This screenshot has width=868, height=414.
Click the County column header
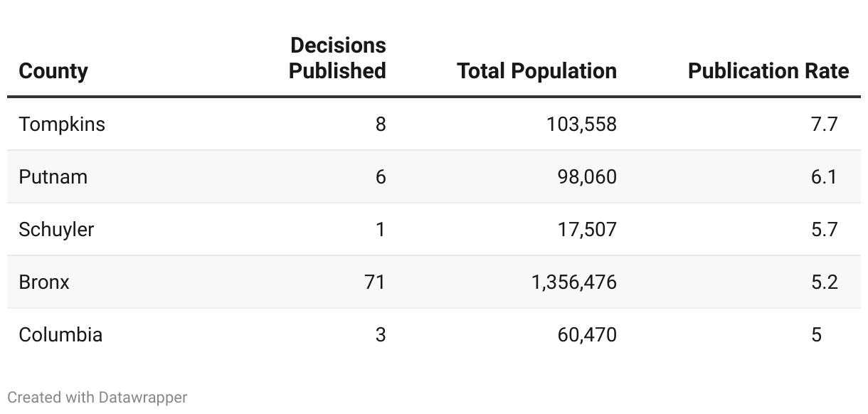tap(53, 71)
